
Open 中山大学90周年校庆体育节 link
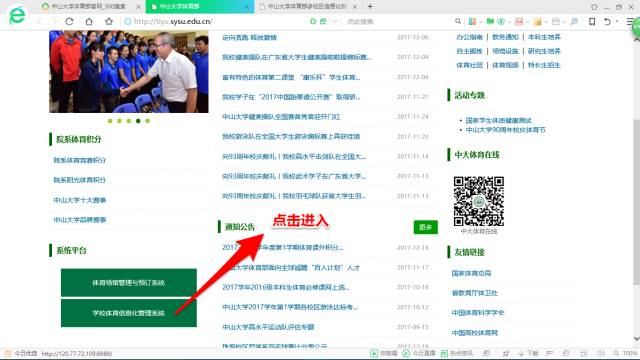point(505,130)
